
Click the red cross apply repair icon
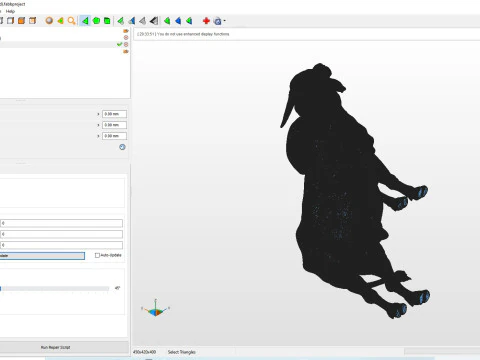[206, 21]
